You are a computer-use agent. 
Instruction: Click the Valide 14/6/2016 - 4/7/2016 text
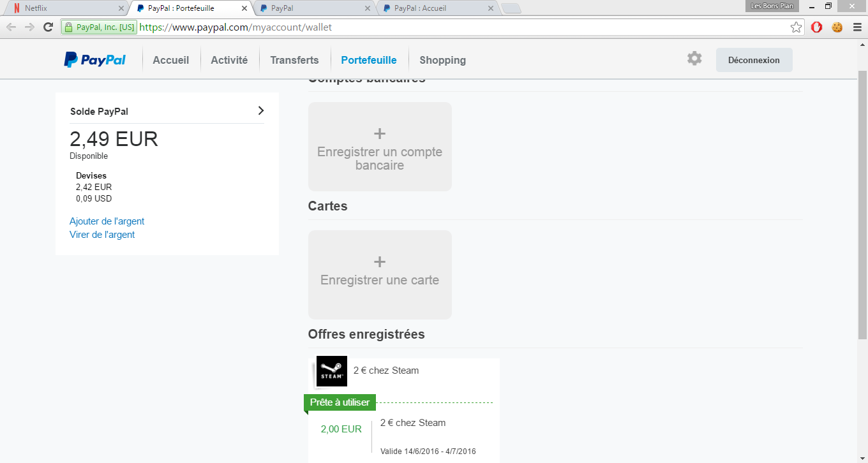pos(428,452)
